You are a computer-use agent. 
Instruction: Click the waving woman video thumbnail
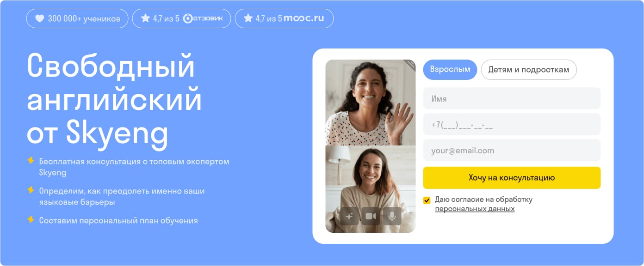point(370,103)
